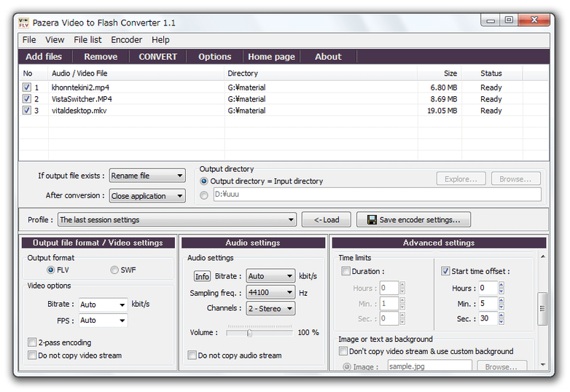Viewport: 570px width, 392px height.
Task: Check Do not copy audio stream
Action: [192, 356]
